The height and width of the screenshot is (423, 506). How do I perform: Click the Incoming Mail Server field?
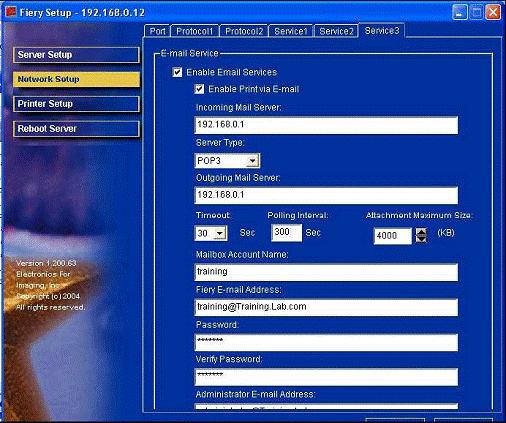pos(326,125)
